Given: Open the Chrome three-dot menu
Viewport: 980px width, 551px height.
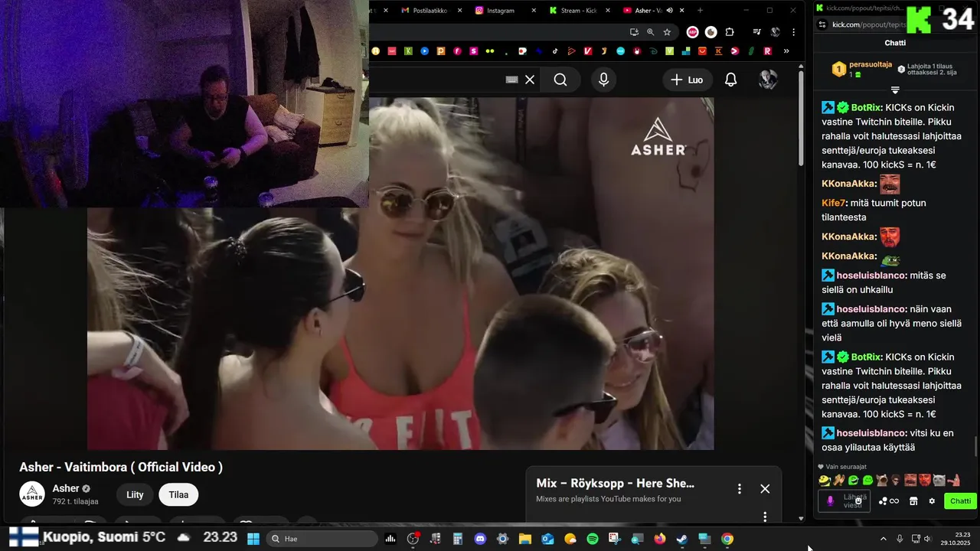Looking at the screenshot, I should point(793,32).
